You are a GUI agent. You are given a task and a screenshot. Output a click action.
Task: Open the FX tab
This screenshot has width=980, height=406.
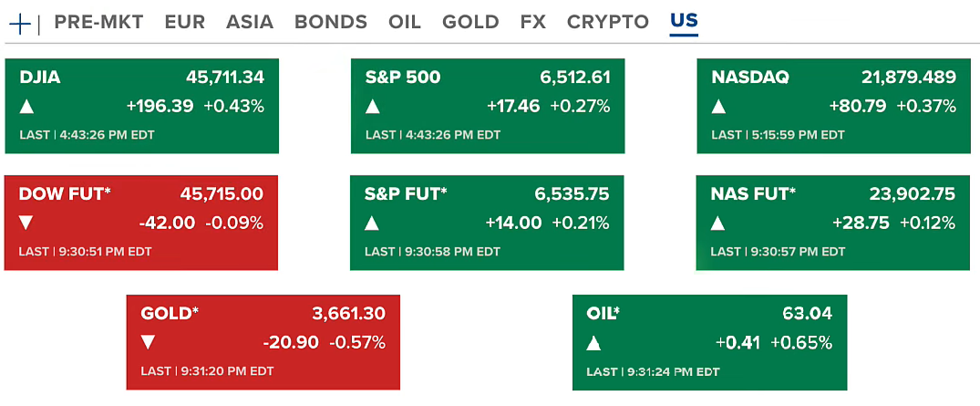click(533, 22)
